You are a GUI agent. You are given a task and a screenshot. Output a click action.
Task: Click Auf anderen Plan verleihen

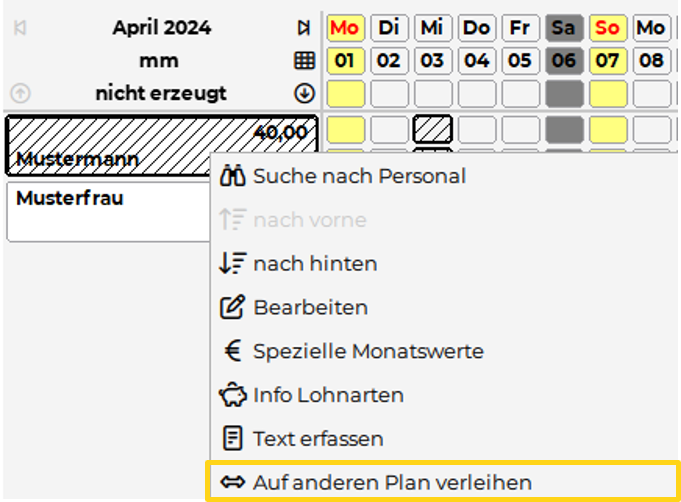(392, 483)
